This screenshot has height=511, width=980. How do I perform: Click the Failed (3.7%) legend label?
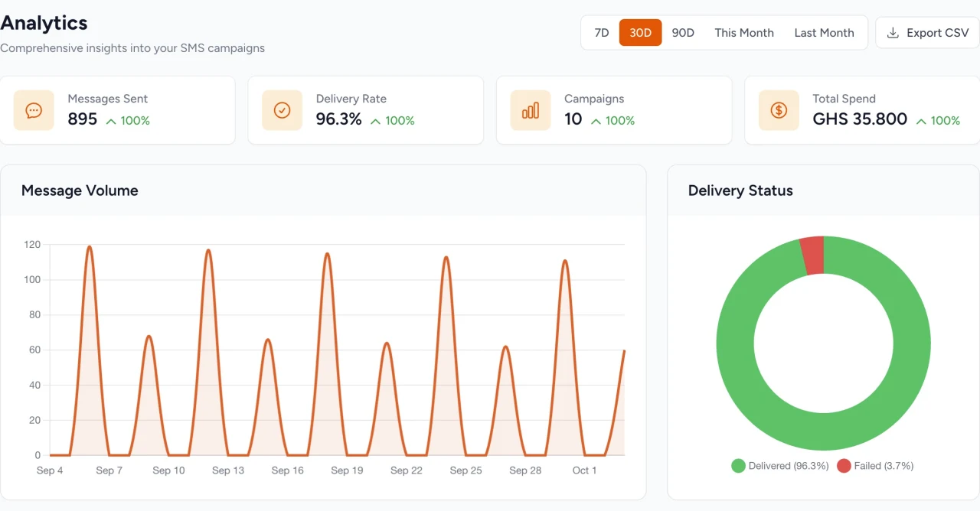pos(884,466)
